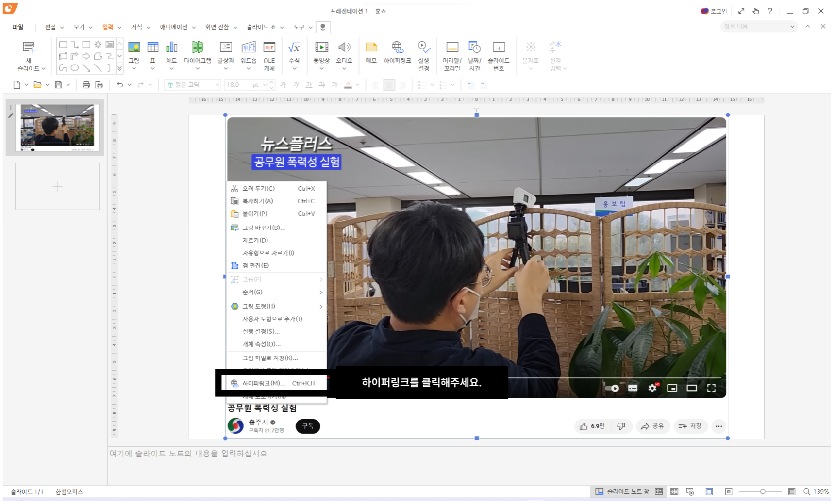Viewport: 835px width, 504px height.
Task: Click the decrease indent icon
Action: coord(471,85)
